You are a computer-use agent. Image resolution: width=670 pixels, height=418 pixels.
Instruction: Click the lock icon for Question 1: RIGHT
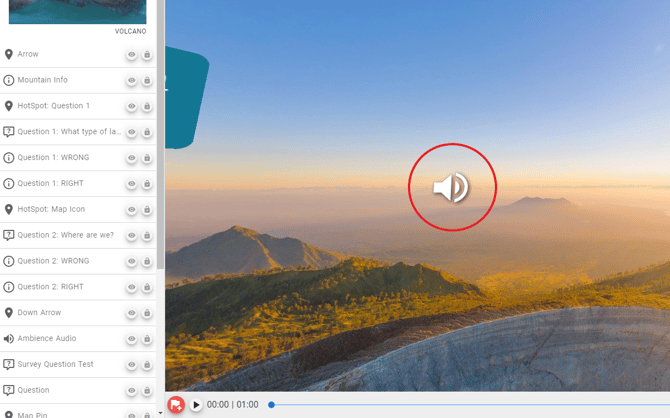[x=147, y=184]
